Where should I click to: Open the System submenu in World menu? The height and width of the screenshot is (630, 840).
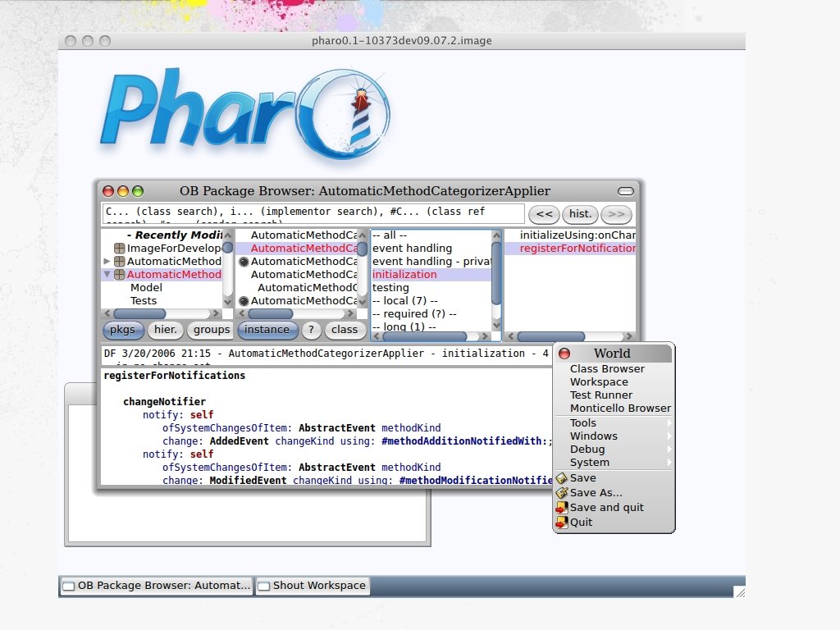click(613, 463)
